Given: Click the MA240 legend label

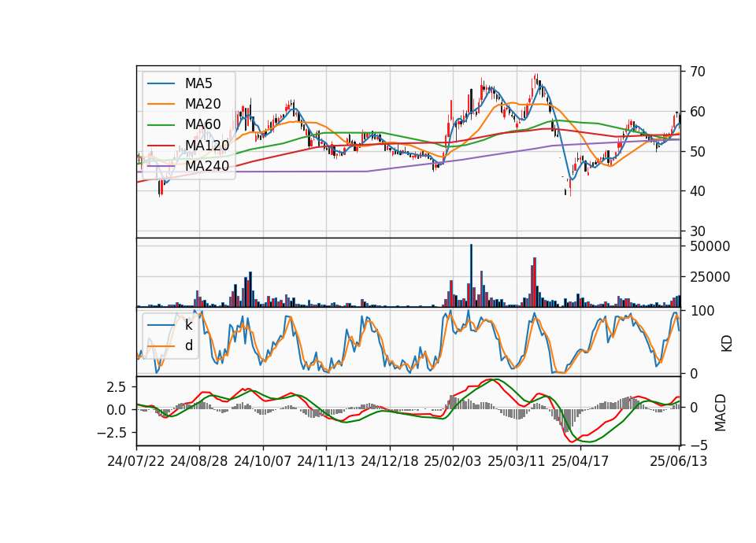Looking at the screenshot, I should [x=207, y=166].
